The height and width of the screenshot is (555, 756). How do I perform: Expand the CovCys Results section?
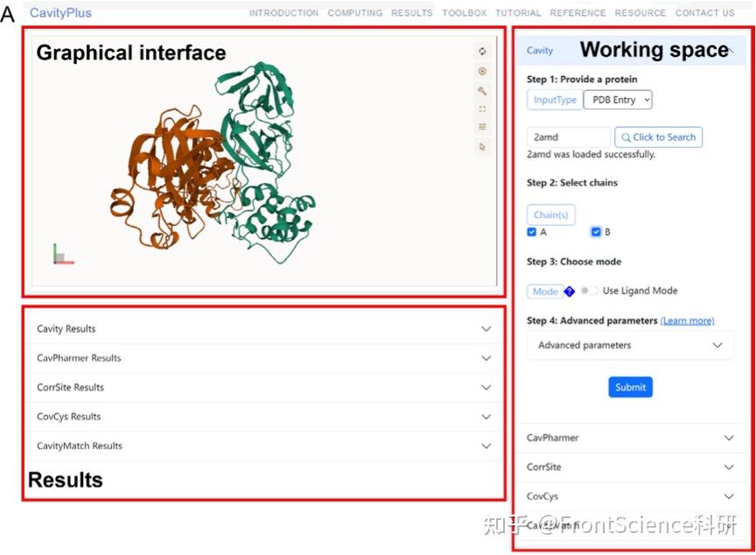[263, 417]
